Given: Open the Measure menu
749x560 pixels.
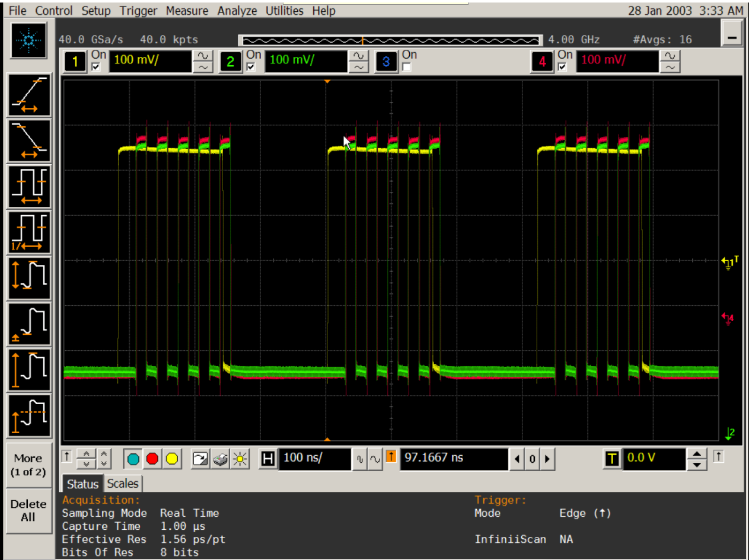Looking at the screenshot, I should click(187, 11).
